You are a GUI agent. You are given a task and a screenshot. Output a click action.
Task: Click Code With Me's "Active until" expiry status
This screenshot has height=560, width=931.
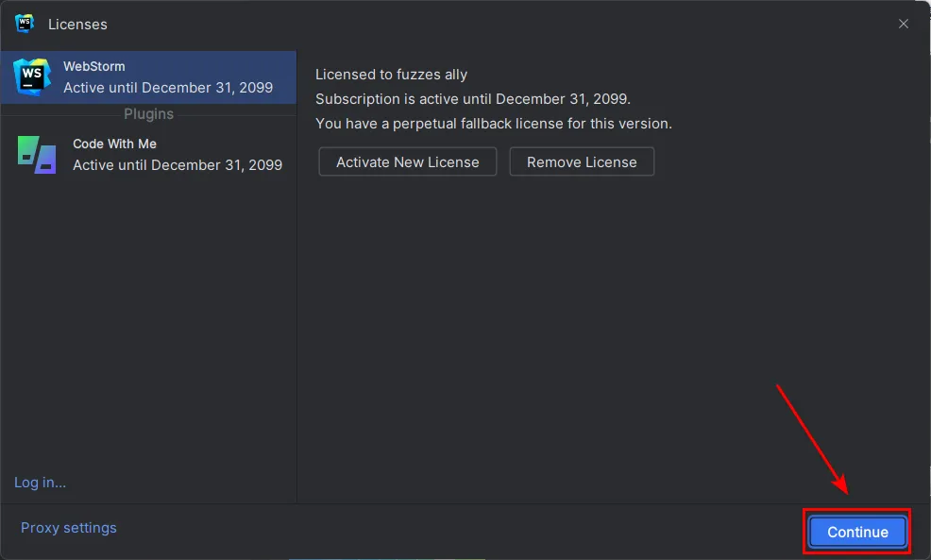[178, 164]
